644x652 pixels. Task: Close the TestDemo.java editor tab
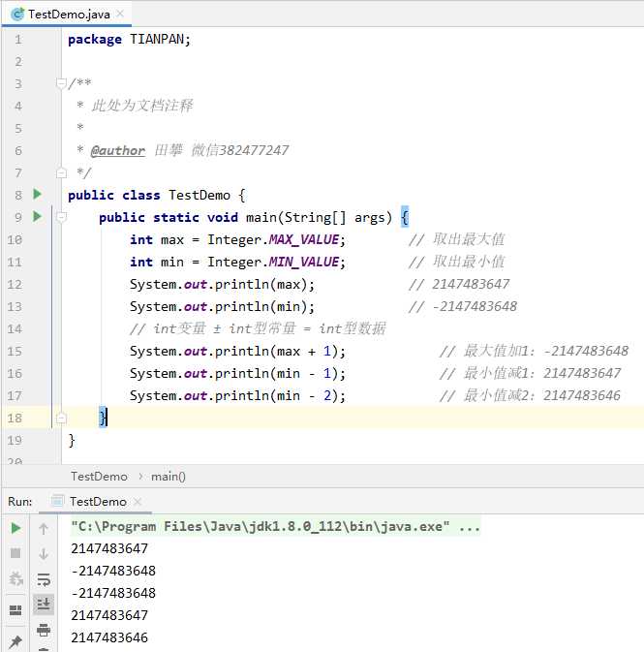(x=120, y=15)
